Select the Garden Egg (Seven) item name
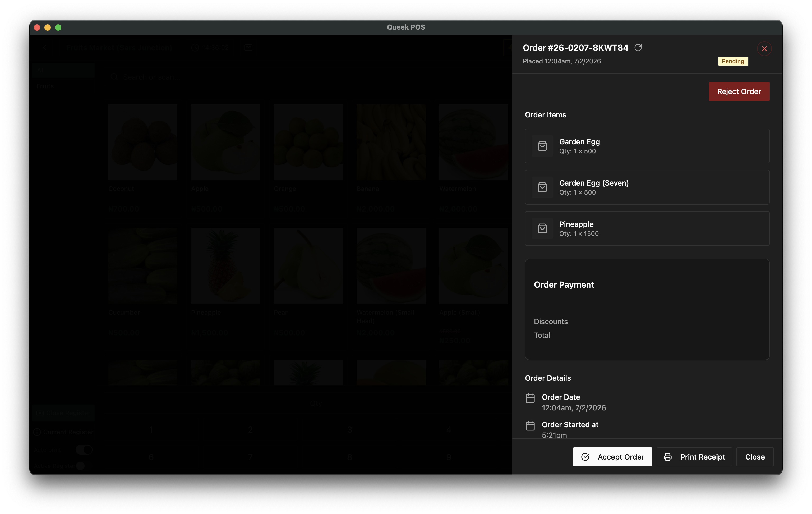Image resolution: width=812 pixels, height=514 pixels. [594, 183]
